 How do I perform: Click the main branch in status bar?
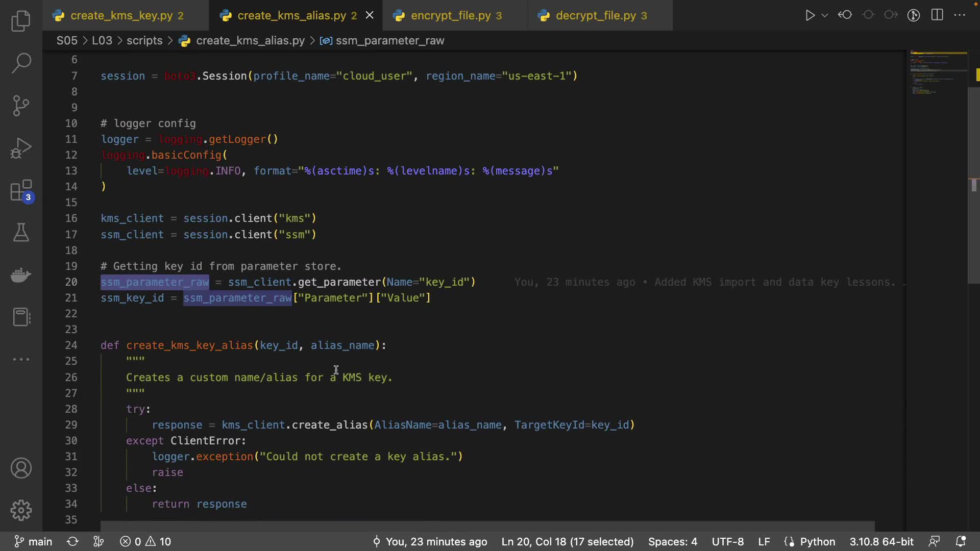click(34, 541)
